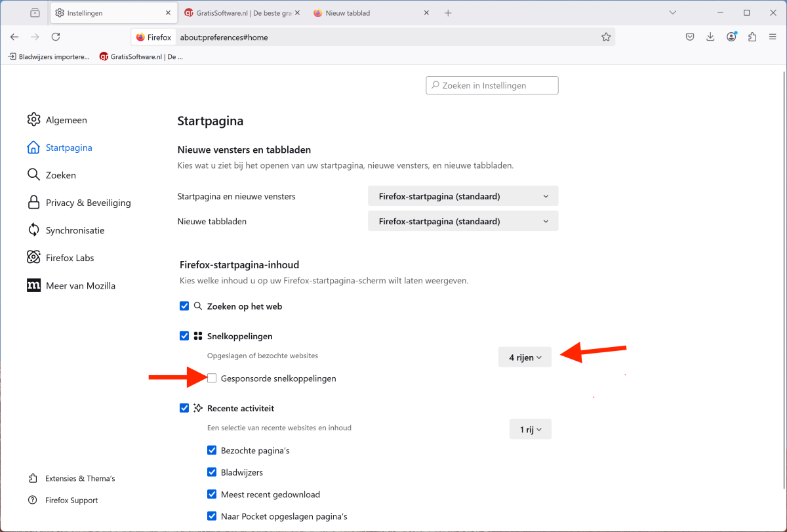Open the Firefox account profile icon
Image resolution: width=787 pixels, height=532 pixels.
[x=731, y=37]
